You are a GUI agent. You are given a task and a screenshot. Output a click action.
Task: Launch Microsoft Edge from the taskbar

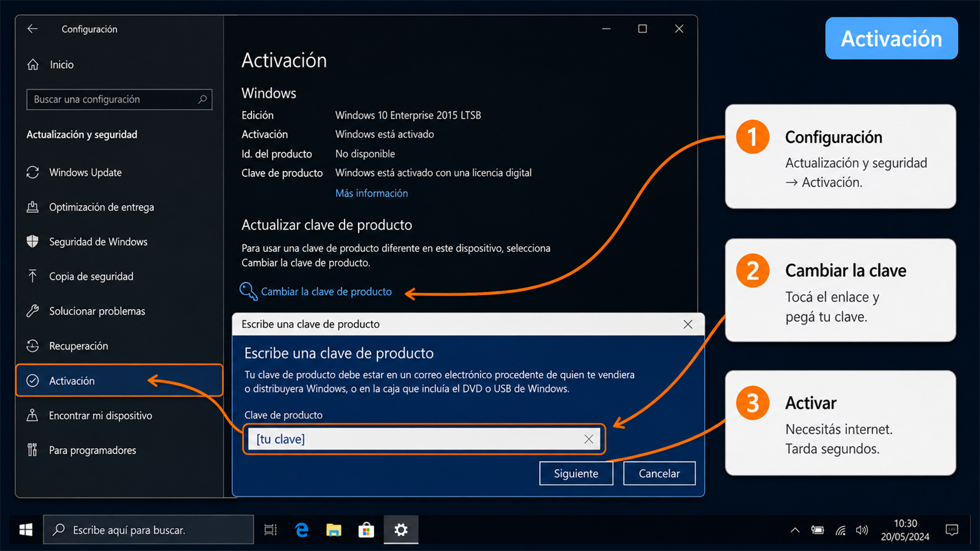[x=302, y=530]
